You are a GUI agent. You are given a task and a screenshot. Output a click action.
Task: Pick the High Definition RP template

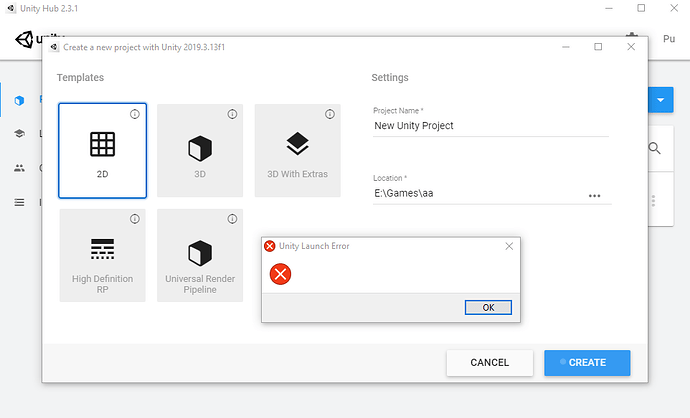tap(103, 255)
